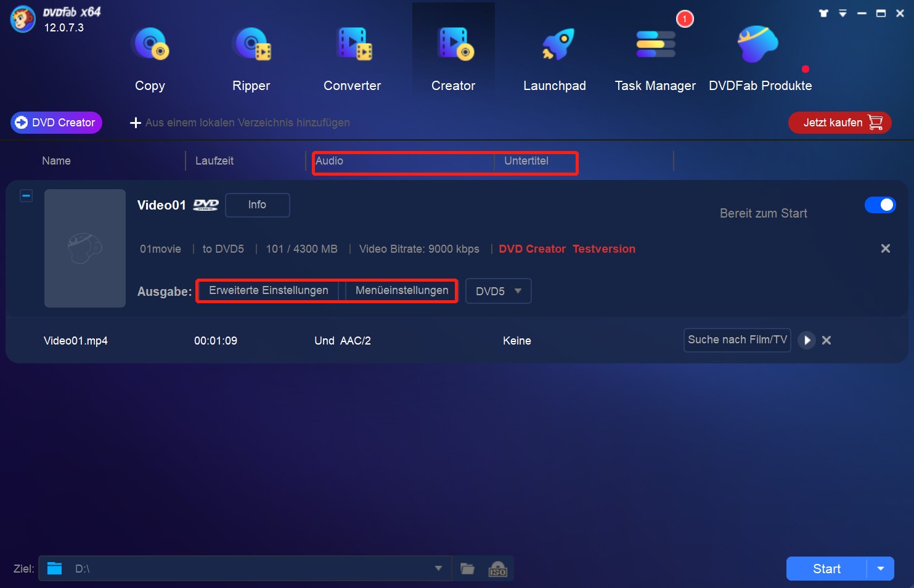Click the Bereit zum Start status

(764, 213)
